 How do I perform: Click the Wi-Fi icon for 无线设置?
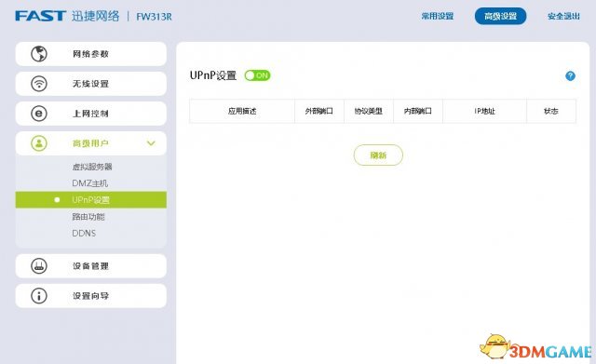pyautogui.click(x=39, y=84)
